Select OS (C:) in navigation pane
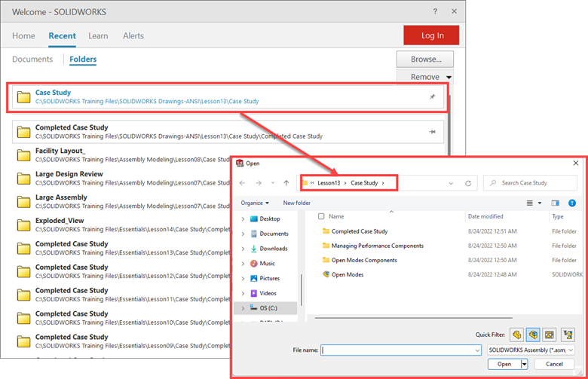This screenshot has width=588, height=379. point(265,308)
